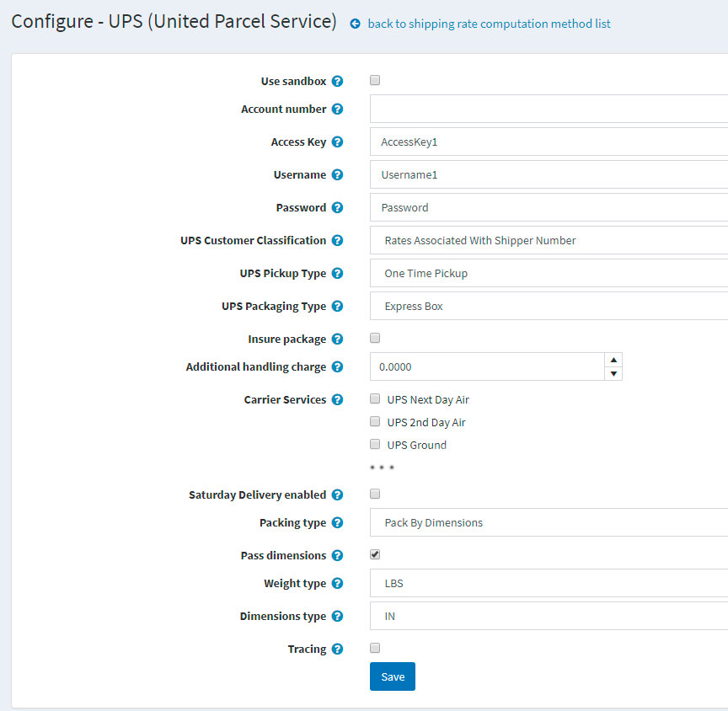
Task: Open help for Account number field
Action: tap(337, 109)
